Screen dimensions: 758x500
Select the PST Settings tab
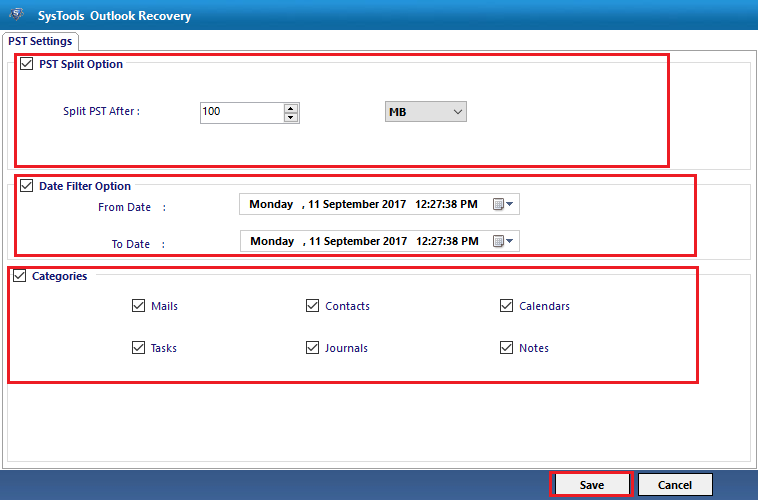pos(40,41)
